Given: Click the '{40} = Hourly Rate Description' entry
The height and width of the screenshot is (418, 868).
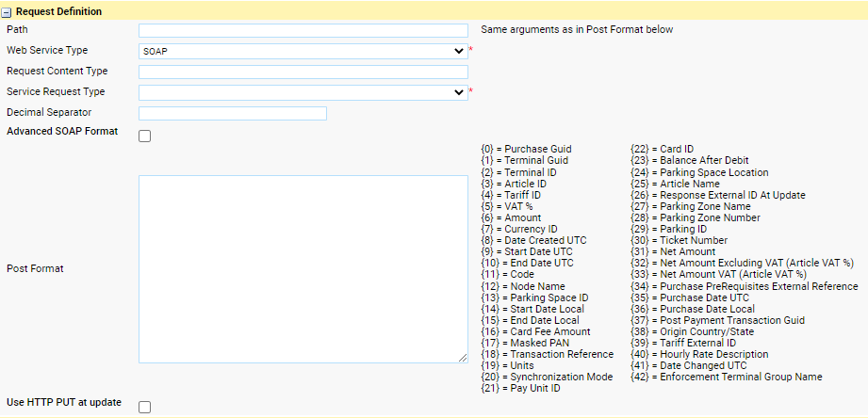Looking at the screenshot, I should point(699,354).
